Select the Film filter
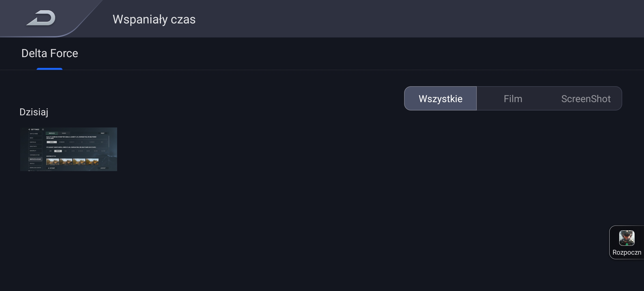This screenshot has height=291, width=644. pyautogui.click(x=513, y=98)
